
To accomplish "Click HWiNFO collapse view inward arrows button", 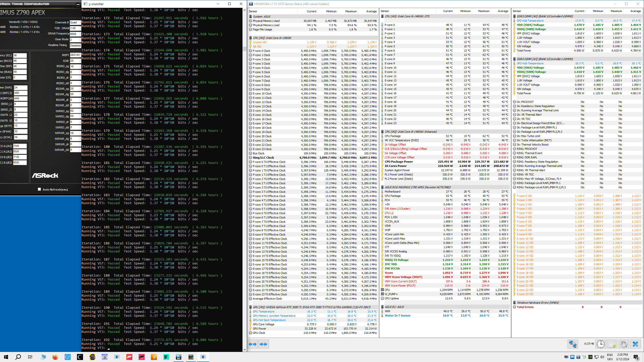I will click(263, 344).
